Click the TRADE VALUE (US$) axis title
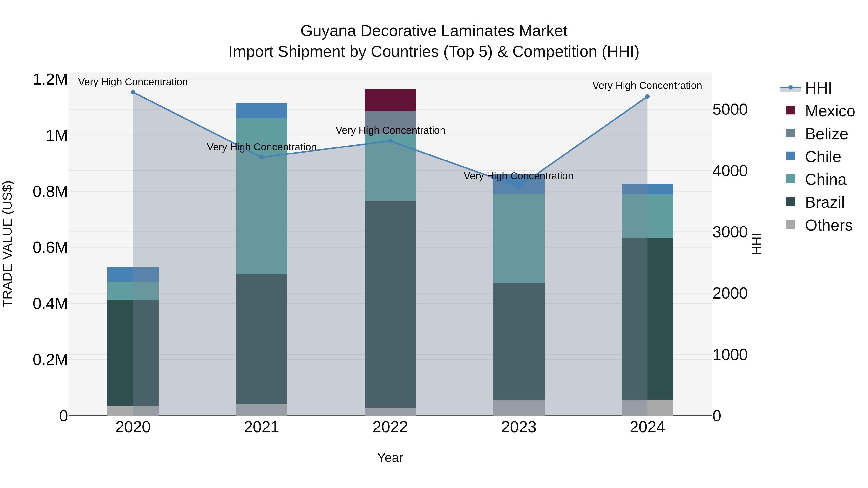The width and height of the screenshot is (868, 488). point(7,244)
